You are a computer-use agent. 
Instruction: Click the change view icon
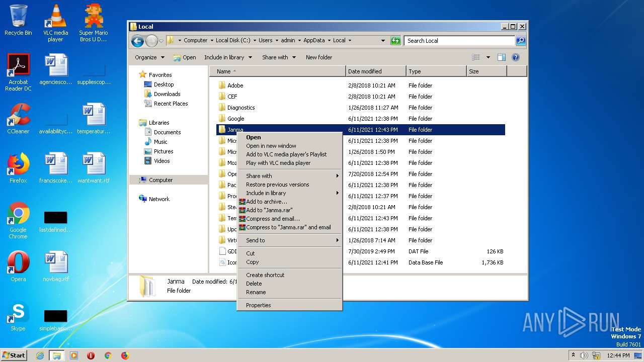pyautogui.click(x=475, y=57)
